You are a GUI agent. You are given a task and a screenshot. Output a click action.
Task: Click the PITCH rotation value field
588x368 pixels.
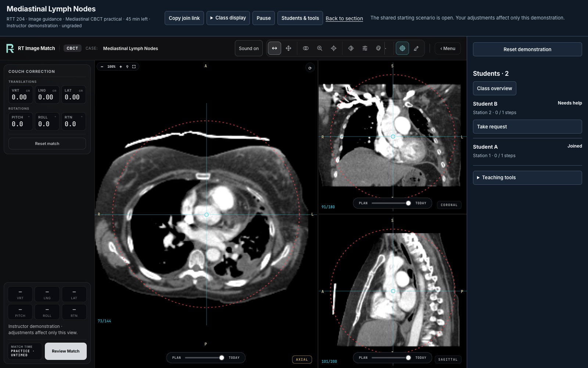pyautogui.click(x=21, y=121)
